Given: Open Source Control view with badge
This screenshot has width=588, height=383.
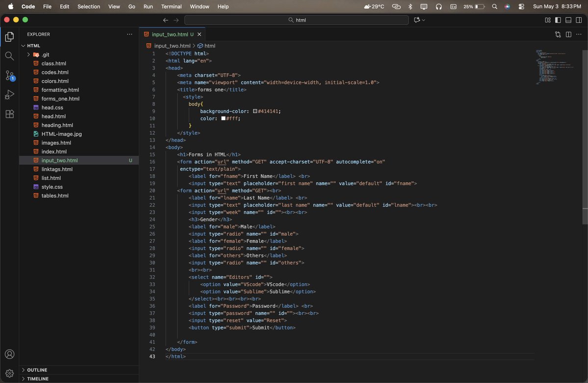Looking at the screenshot, I should click(x=9, y=76).
